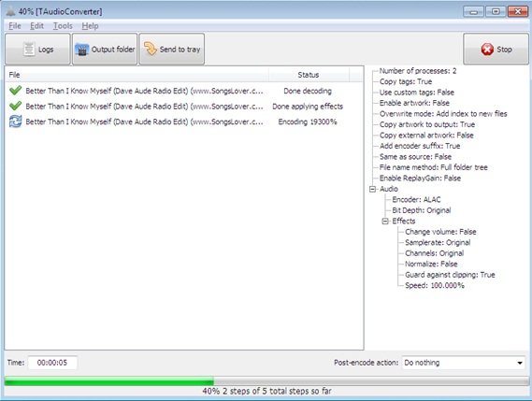
Task: Click the TAudioConverter title bar app icon
Action: coord(10,11)
